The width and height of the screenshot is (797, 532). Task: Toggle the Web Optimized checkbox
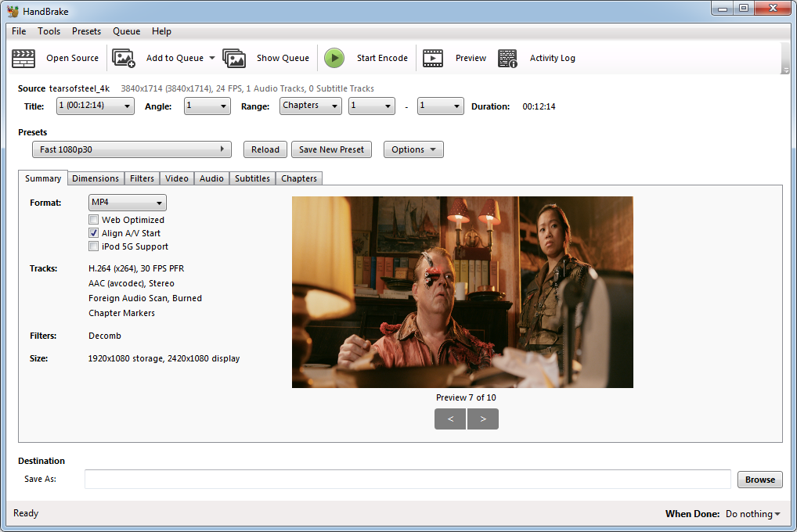(x=93, y=220)
